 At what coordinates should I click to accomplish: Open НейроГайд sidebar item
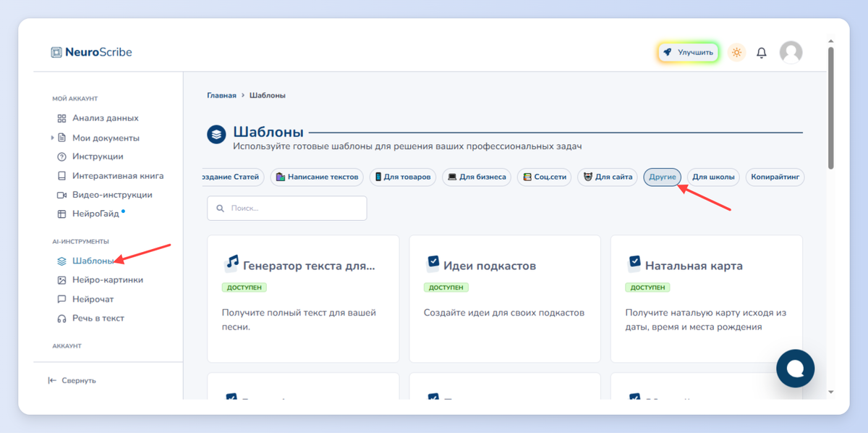(x=95, y=214)
